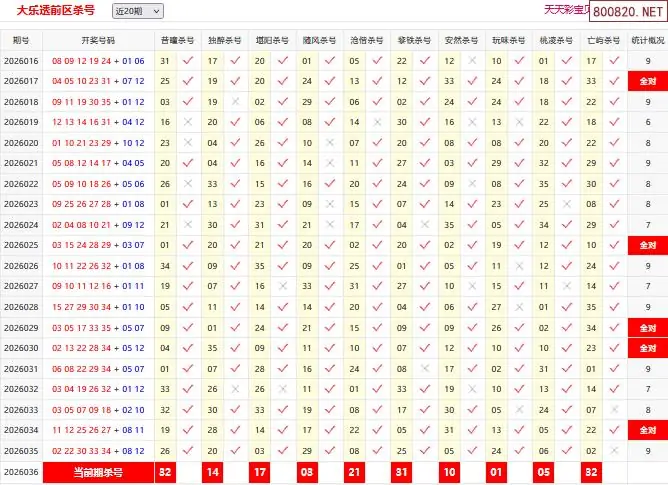
Task: Click the checkmark for 昔瞳杀号 in row 2026016
Action: (188, 61)
